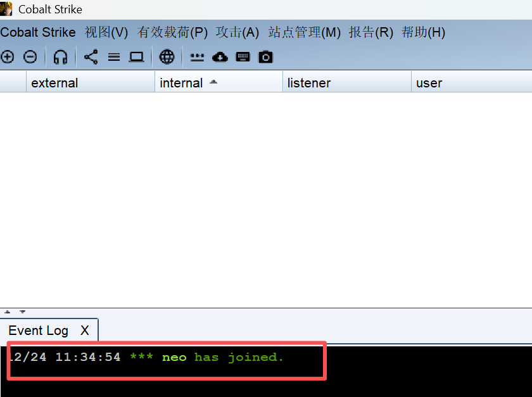Viewport: 532px width, 397px height.
Task: Expand panel with divider down arrow
Action: pos(22,312)
